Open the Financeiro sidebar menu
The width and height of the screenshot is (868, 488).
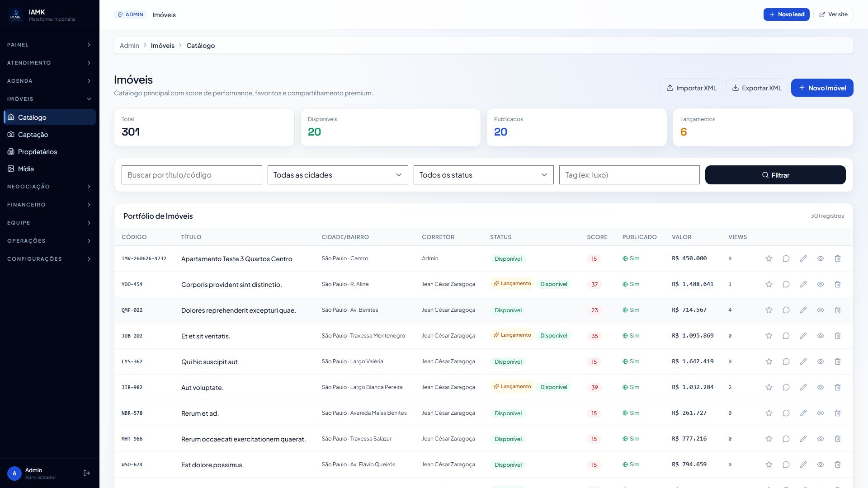(x=49, y=205)
